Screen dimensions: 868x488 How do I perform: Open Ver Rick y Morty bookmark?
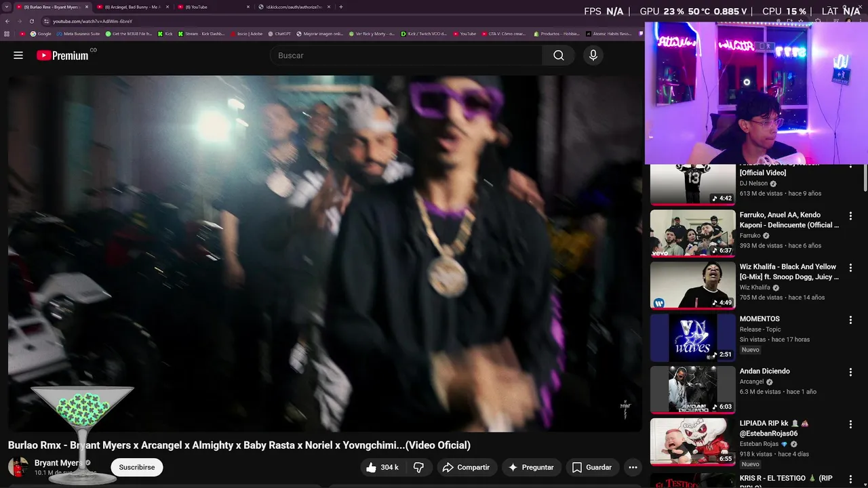point(371,33)
